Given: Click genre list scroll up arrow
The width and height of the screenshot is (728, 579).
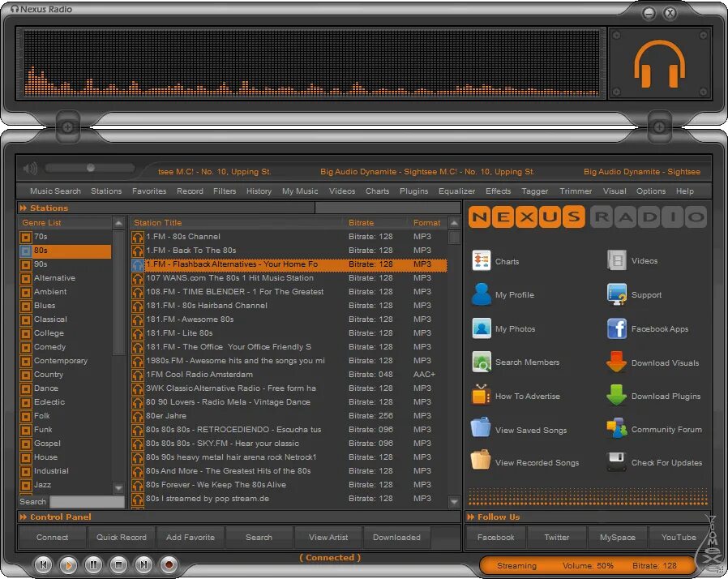Looking at the screenshot, I should pyautogui.click(x=118, y=223).
